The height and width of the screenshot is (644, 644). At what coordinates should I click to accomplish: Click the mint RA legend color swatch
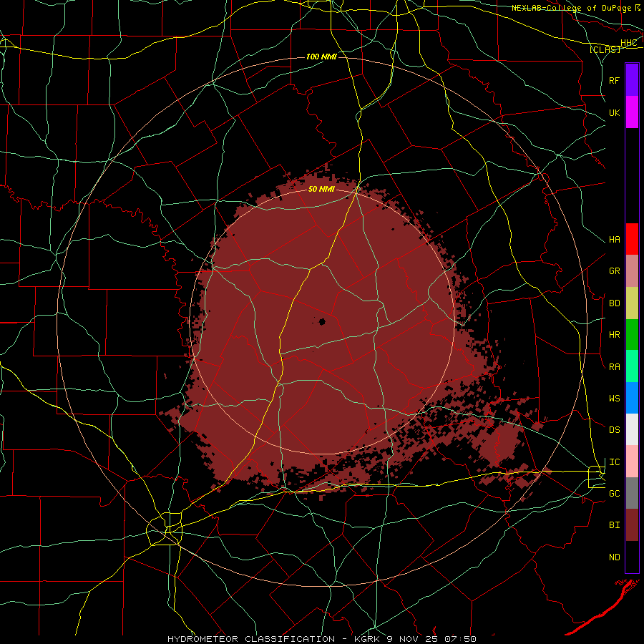(x=632, y=366)
